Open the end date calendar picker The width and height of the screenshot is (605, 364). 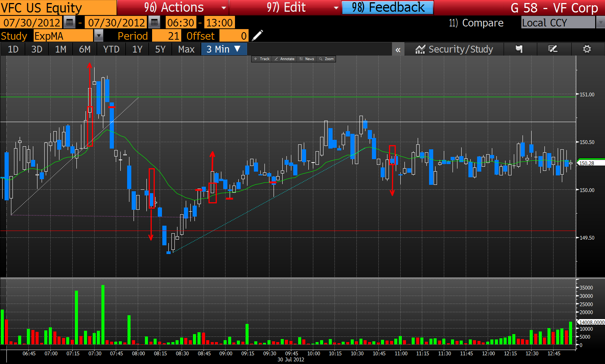(x=154, y=23)
